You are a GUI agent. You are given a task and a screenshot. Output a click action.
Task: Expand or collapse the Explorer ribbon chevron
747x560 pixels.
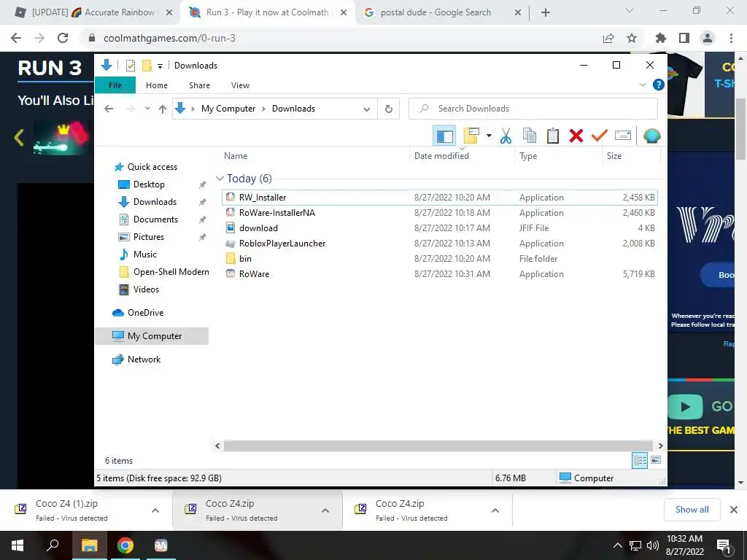(642, 85)
